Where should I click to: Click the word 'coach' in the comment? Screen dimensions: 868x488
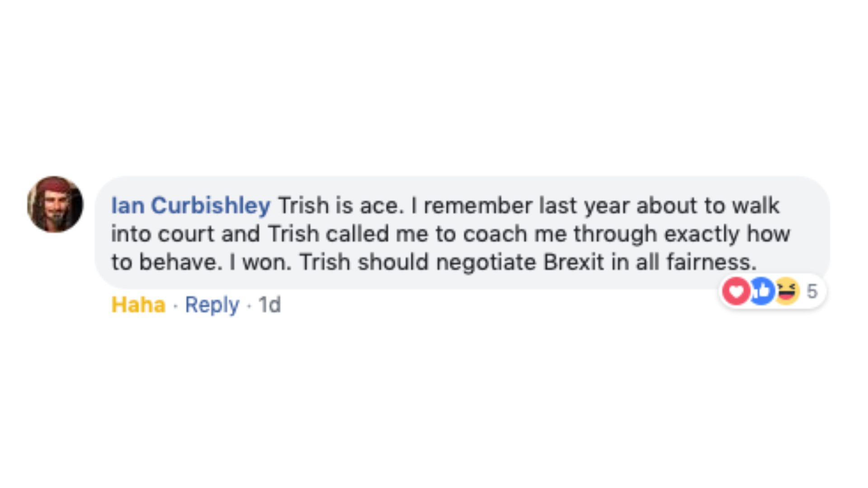click(495, 234)
